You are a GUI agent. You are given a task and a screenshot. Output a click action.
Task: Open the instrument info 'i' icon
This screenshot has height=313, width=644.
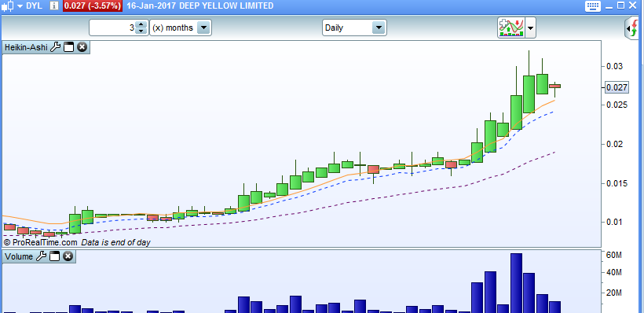[54, 6]
